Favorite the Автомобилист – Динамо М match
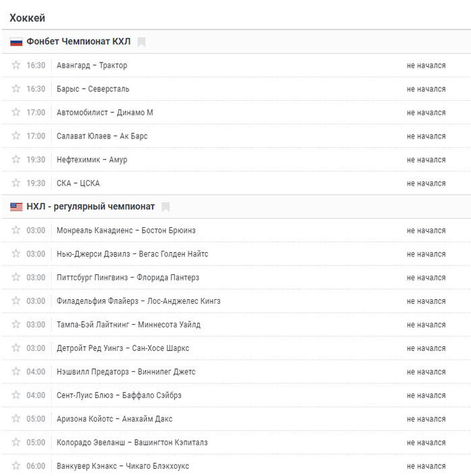This screenshot has width=471, height=476. click(x=15, y=112)
